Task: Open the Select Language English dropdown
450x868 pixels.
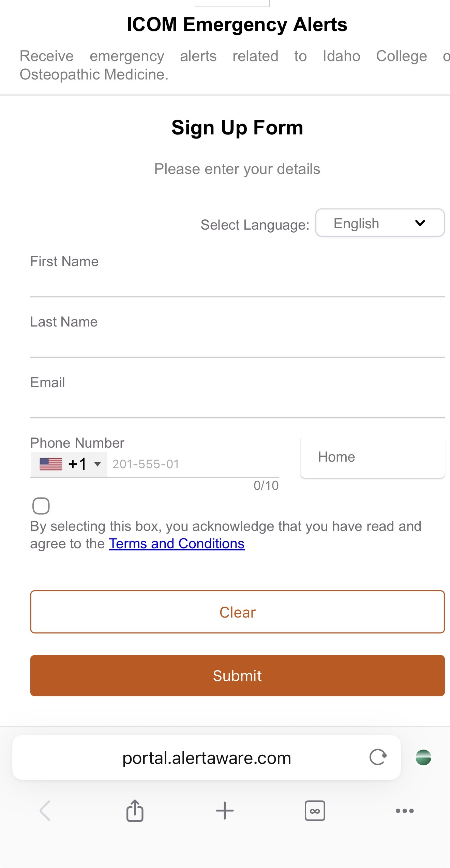Action: point(380,223)
